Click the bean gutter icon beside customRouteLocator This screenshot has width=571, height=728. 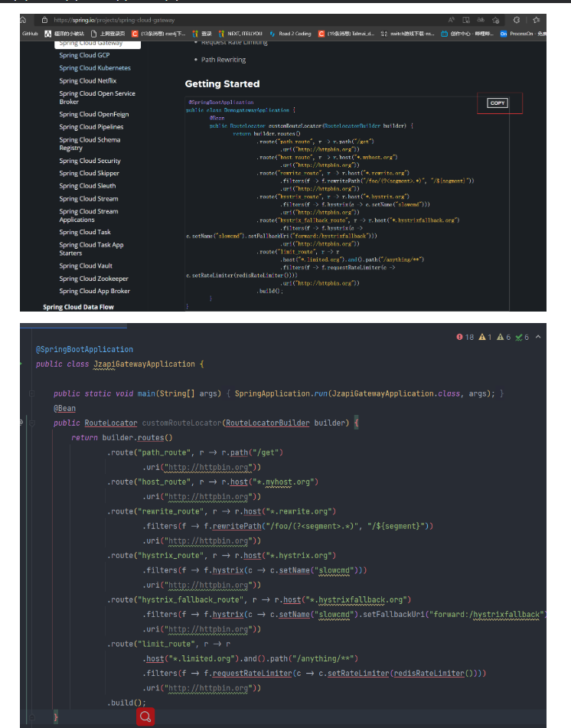pyautogui.click(x=21, y=422)
